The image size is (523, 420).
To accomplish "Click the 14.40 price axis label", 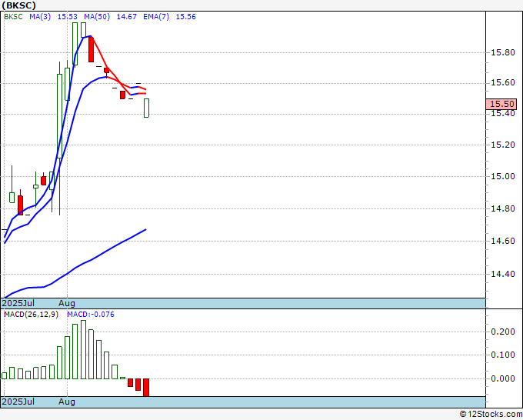I will 503,274.
